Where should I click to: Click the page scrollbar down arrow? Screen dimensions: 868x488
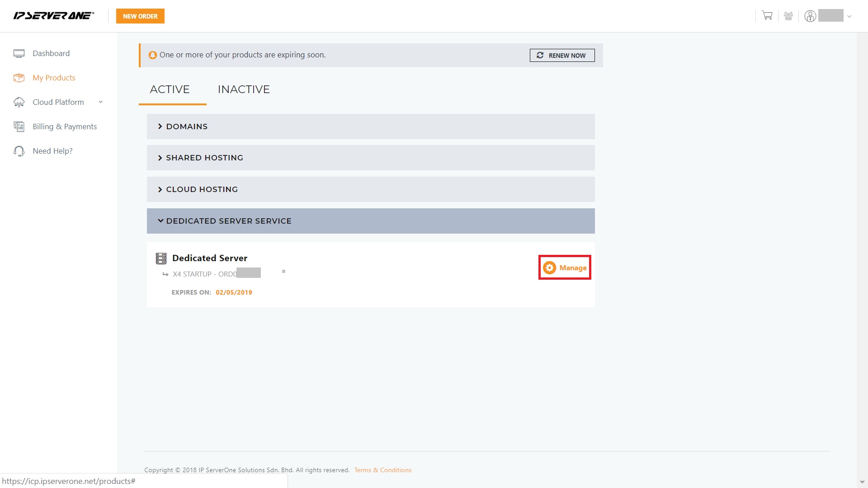862,483
